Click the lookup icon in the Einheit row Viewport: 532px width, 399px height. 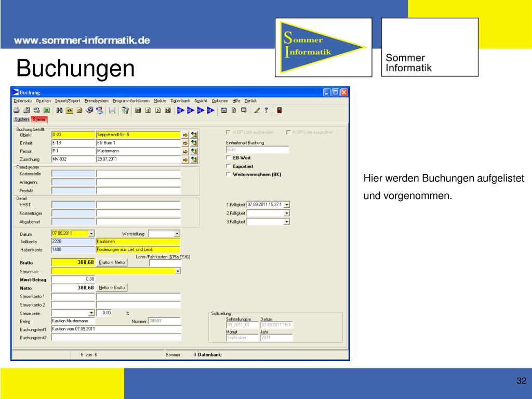(194, 143)
